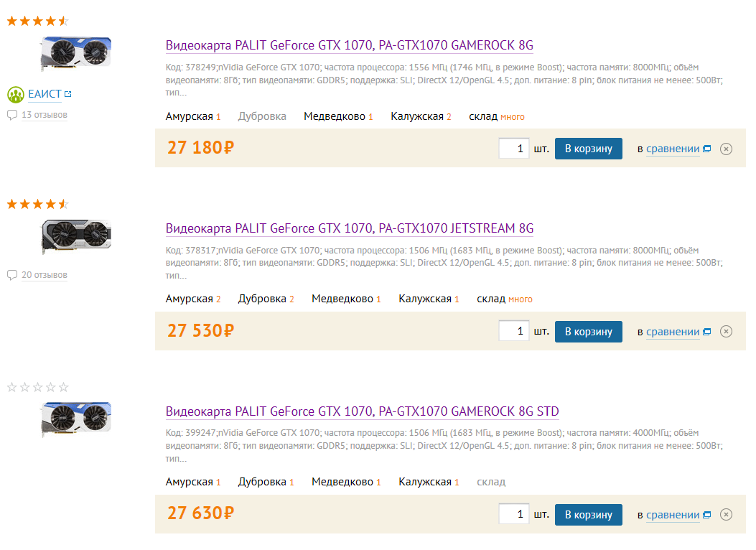756x550 pixels.
Task: Click quantity field for GAMEROCK 8G STD
Action: coord(513,515)
